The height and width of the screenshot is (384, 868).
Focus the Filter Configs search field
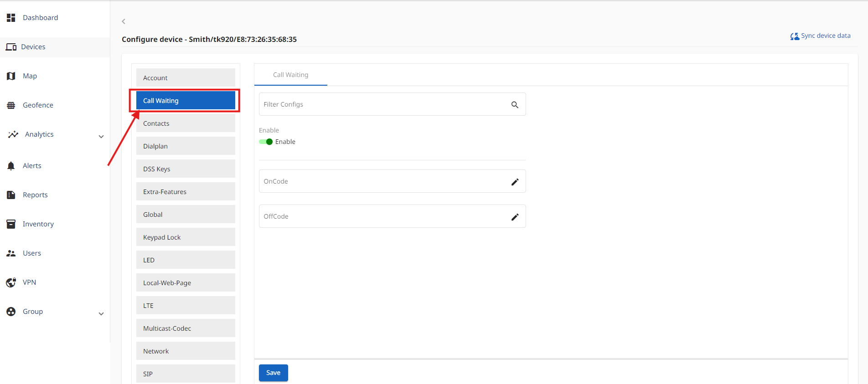click(393, 104)
